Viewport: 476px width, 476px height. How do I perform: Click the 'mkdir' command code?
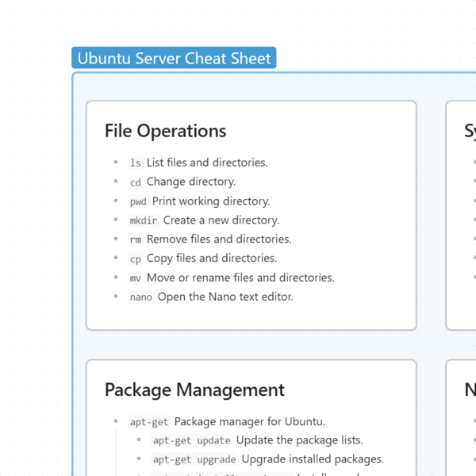click(144, 221)
